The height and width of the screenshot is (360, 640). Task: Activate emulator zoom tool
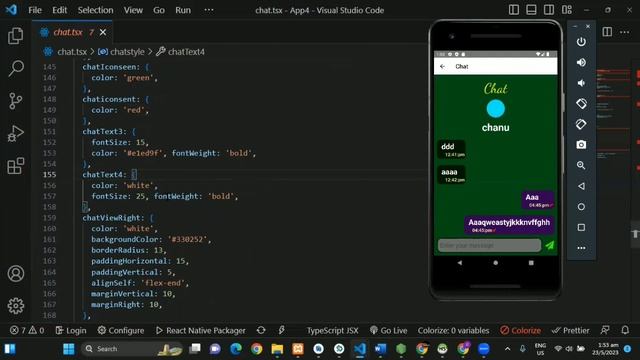(581, 165)
